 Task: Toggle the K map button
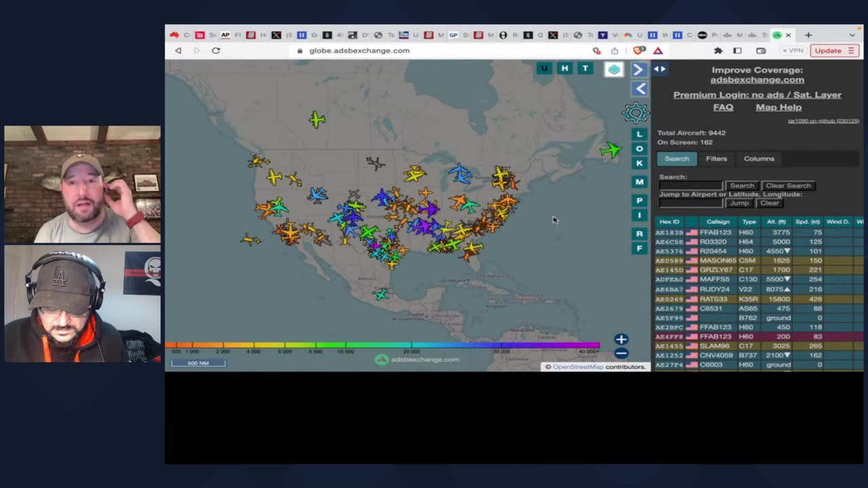(x=639, y=163)
